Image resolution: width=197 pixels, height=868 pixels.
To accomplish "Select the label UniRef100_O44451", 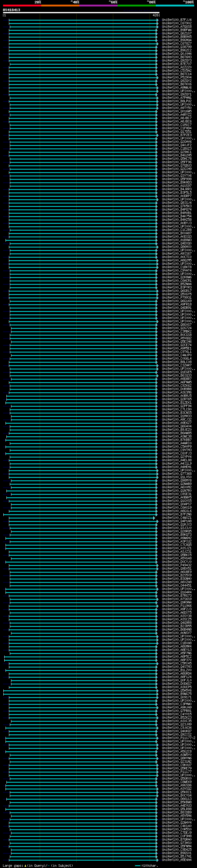I will [176, 586].
